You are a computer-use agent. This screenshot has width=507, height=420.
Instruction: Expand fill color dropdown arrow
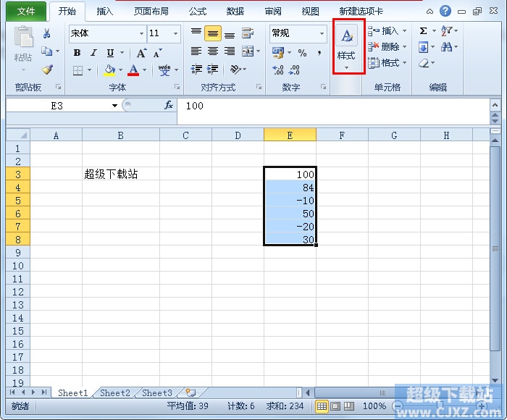[x=120, y=70]
